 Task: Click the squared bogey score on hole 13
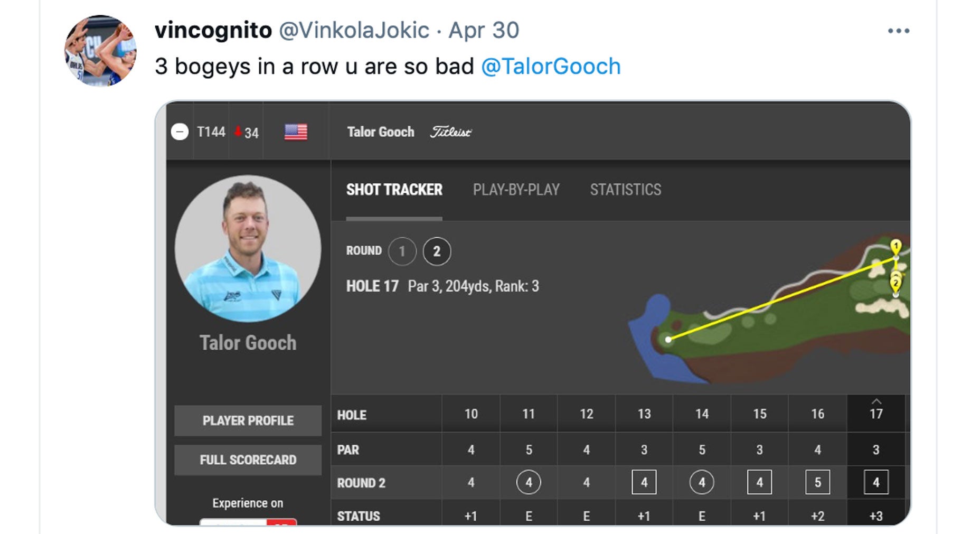pyautogui.click(x=644, y=482)
